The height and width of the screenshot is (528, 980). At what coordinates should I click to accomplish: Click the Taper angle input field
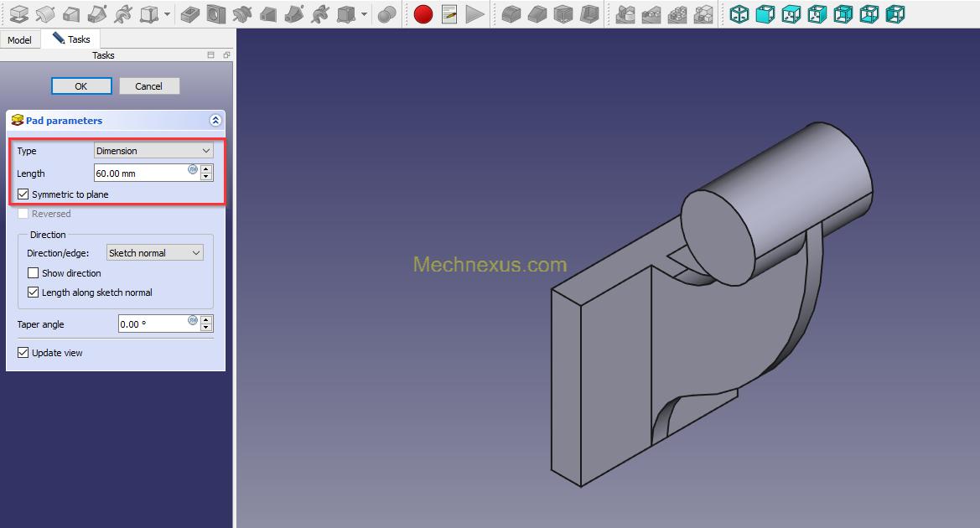[159, 324]
